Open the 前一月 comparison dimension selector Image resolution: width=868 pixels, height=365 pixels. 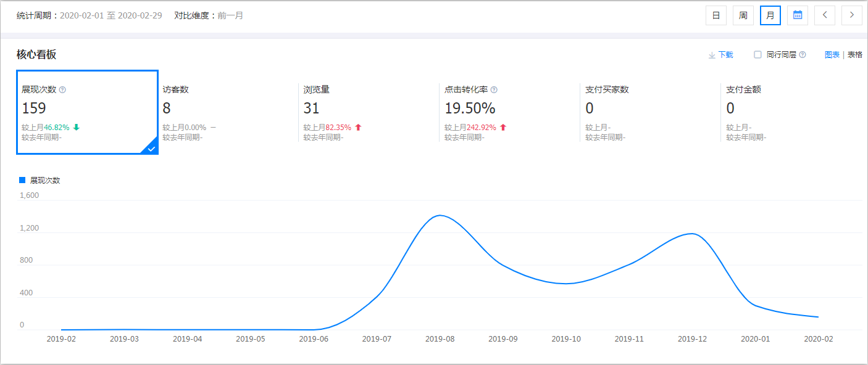230,15
